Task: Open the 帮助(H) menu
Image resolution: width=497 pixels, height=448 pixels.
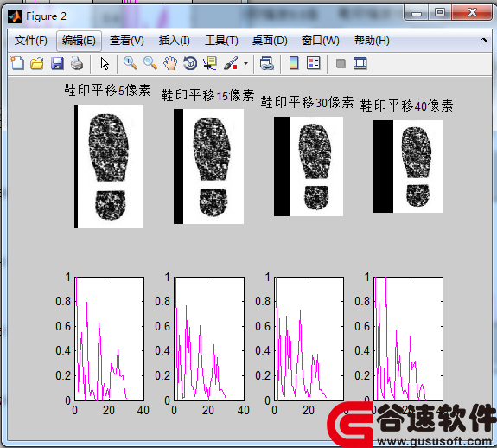Action: (x=372, y=41)
